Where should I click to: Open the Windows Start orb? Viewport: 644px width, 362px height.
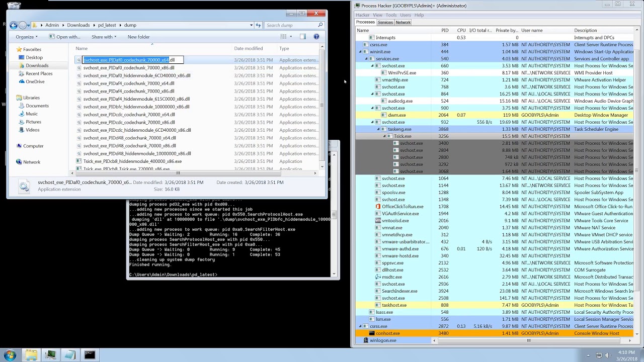click(10, 355)
